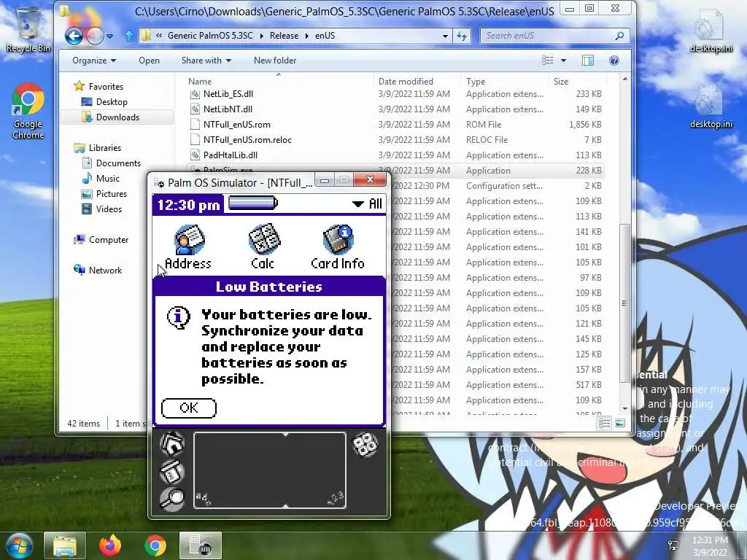
Task: Click Release breadcrumb in address bar
Action: [284, 36]
